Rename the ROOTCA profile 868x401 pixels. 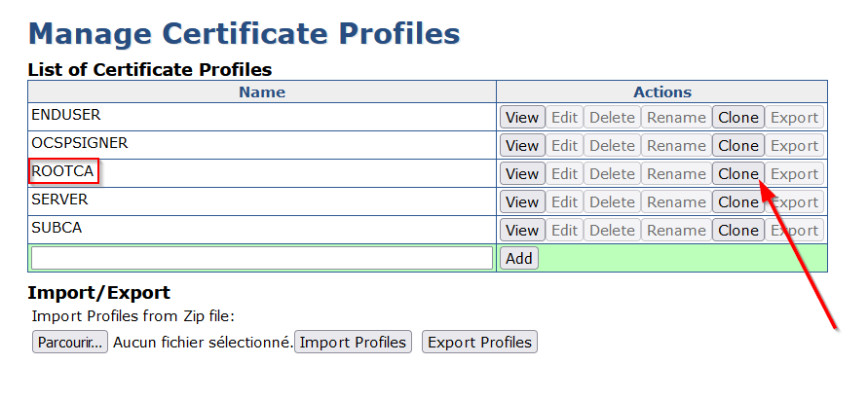click(x=676, y=173)
